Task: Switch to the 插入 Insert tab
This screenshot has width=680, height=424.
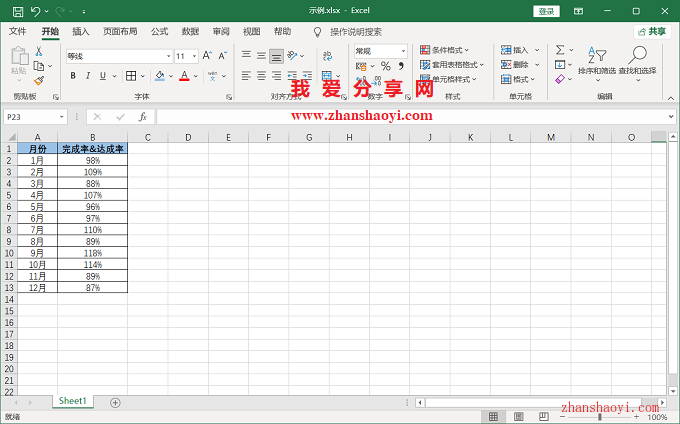Action: tap(81, 31)
